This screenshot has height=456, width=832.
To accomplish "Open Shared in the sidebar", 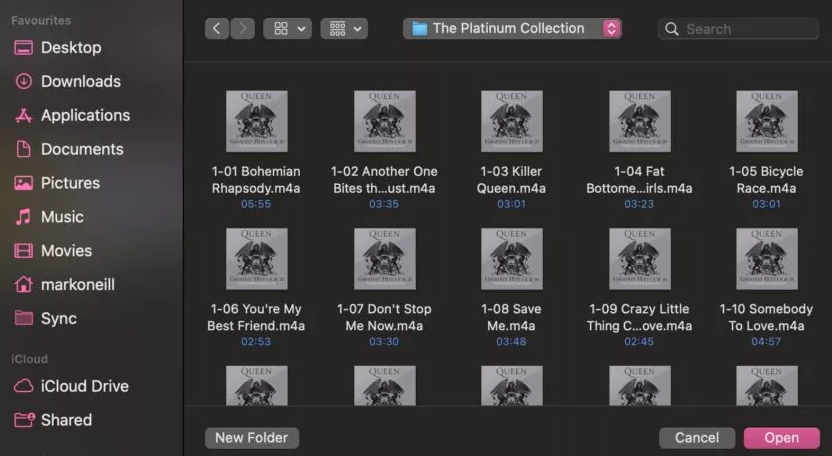I will tap(66, 420).
